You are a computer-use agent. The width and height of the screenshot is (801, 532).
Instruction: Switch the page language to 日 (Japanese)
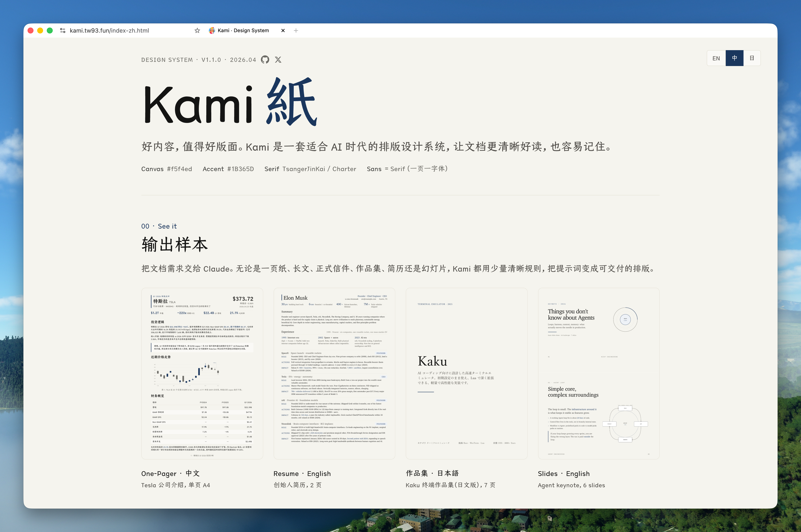753,58
